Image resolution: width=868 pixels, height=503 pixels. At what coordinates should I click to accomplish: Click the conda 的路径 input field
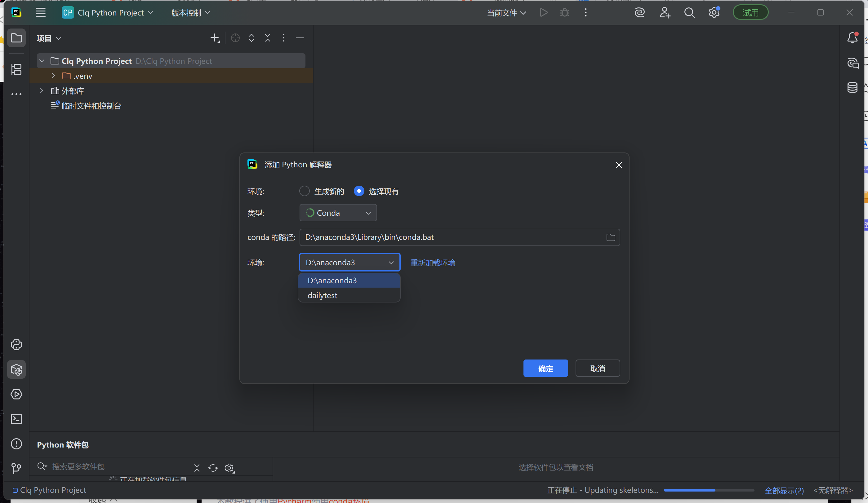(x=460, y=237)
